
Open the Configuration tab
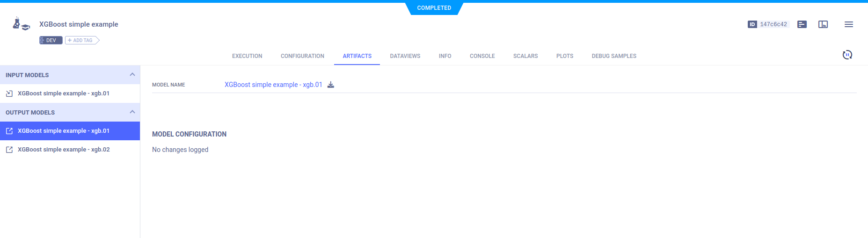coord(302,56)
